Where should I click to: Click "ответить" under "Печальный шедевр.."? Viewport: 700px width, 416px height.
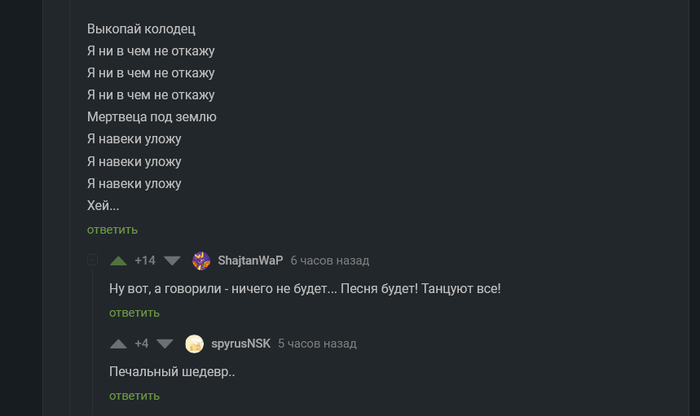tap(134, 395)
